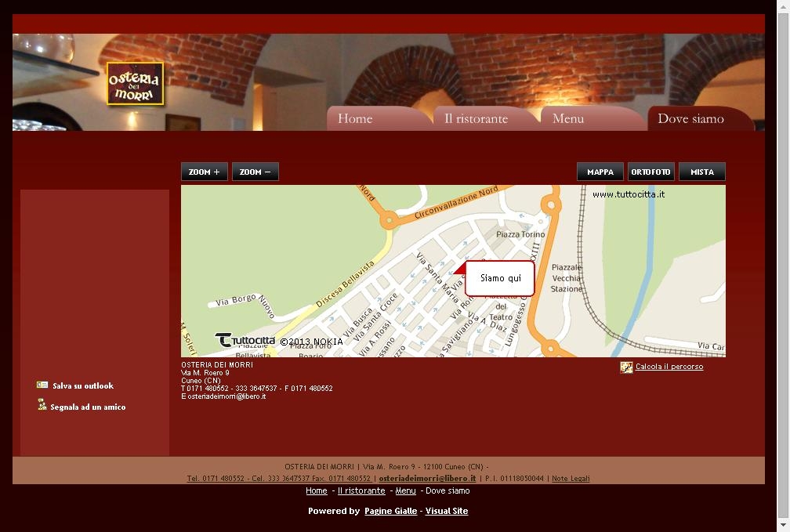Viewport: 790px width, 532px height.
Task: Click www.tuttocitta.it text on the map
Action: click(x=629, y=194)
